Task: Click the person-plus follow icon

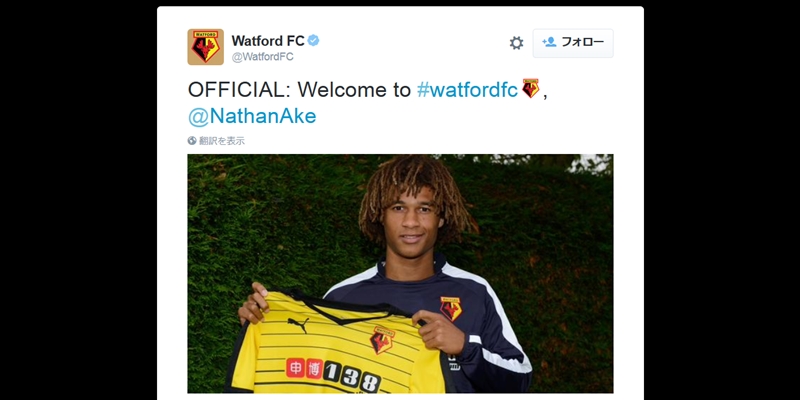Action: click(x=549, y=42)
